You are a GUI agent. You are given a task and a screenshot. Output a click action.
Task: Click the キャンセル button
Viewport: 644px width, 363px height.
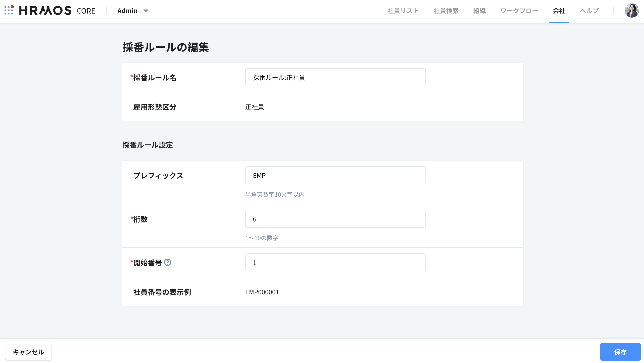[x=28, y=352]
